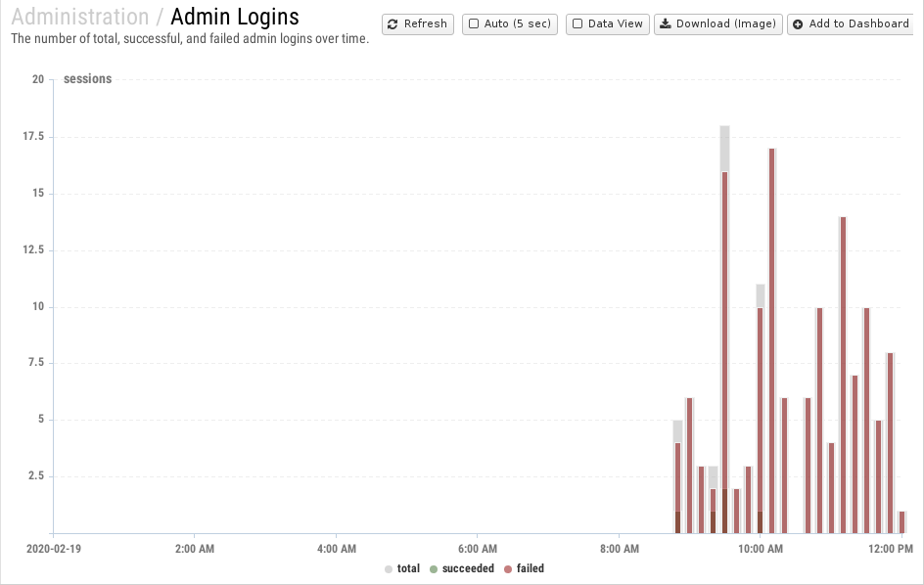The width and height of the screenshot is (924, 585).
Task: Click the Add to Dashboard plus icon
Action: pyautogui.click(x=798, y=24)
